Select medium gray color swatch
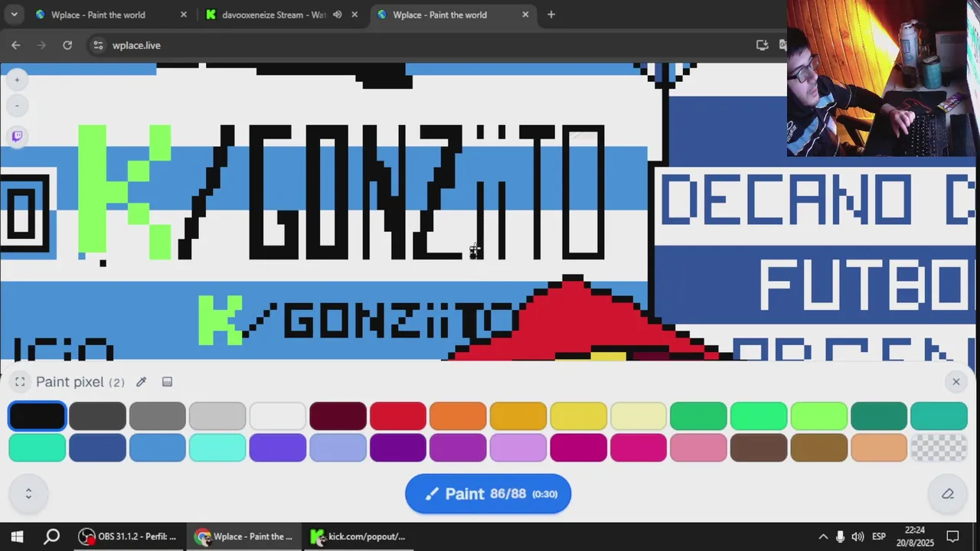 (158, 416)
